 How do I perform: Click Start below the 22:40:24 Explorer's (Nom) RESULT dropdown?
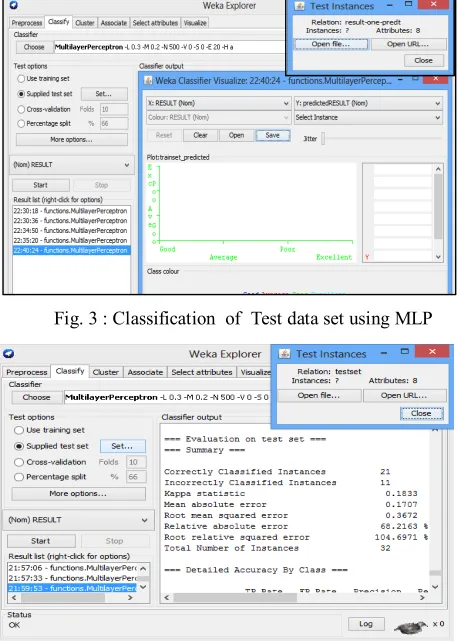(x=41, y=185)
